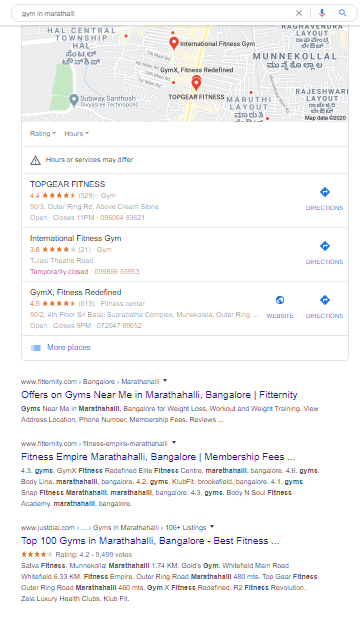
Task: Click the Subway Santhosh map marker
Action: pos(74,100)
